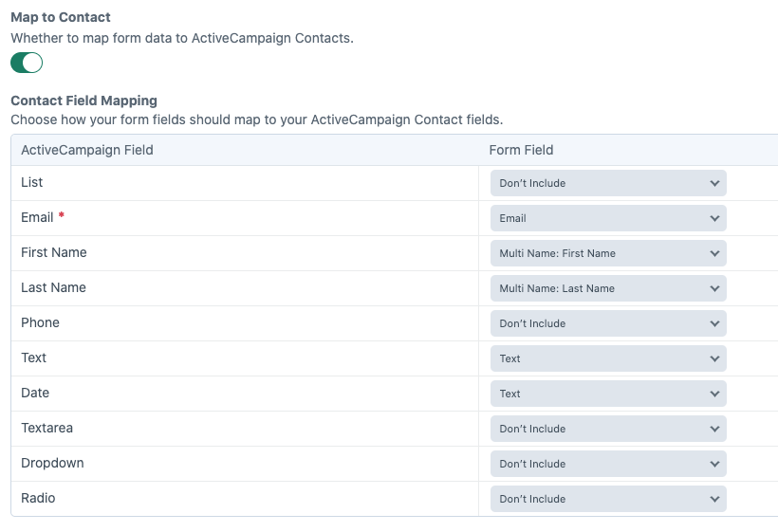
Task: Expand the Textarea mapping dropdown
Action: tap(608, 429)
